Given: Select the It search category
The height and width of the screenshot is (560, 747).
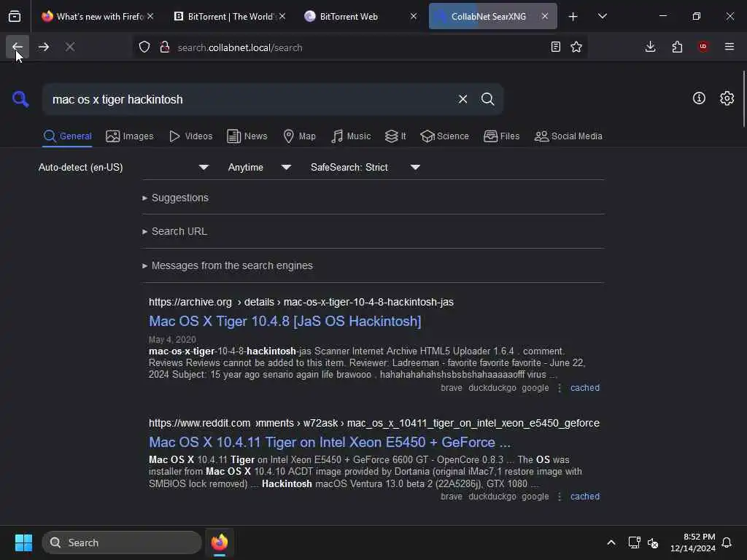Looking at the screenshot, I should (395, 136).
